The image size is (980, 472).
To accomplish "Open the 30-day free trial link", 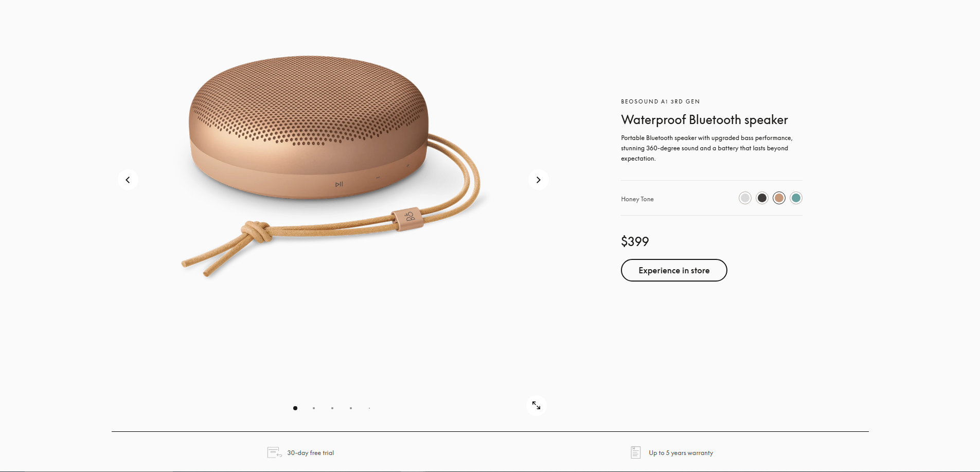I will [311, 453].
